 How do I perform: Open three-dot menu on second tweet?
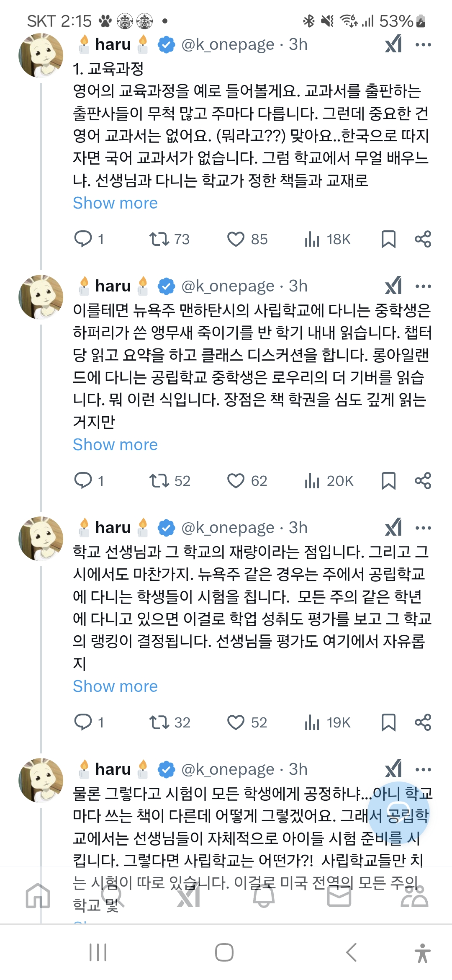tap(423, 286)
